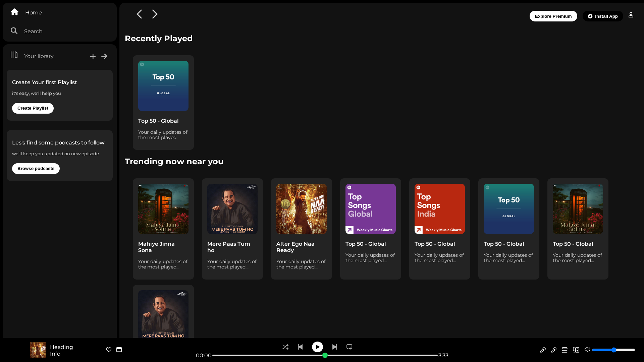Skip to previous track

[300, 347]
